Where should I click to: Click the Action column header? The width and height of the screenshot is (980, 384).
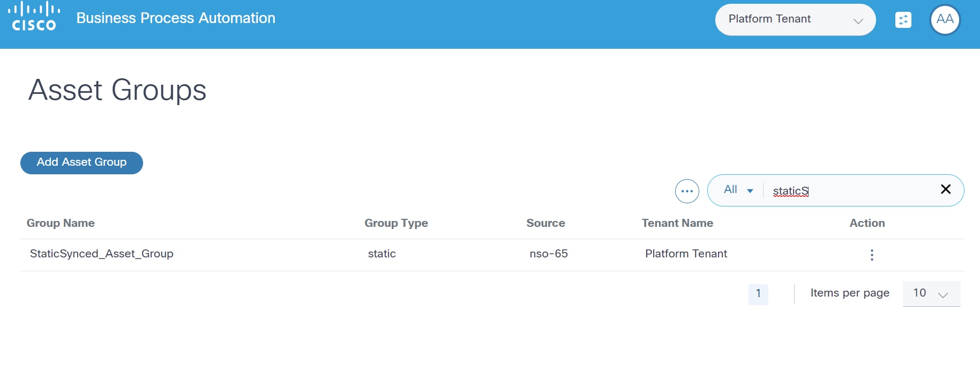click(x=867, y=223)
